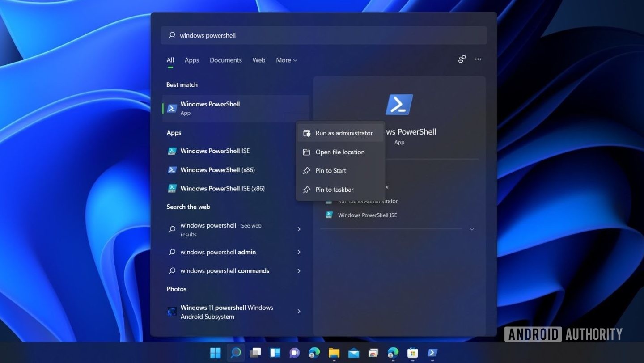
Task: Click the Search the web heading
Action: [188, 207]
